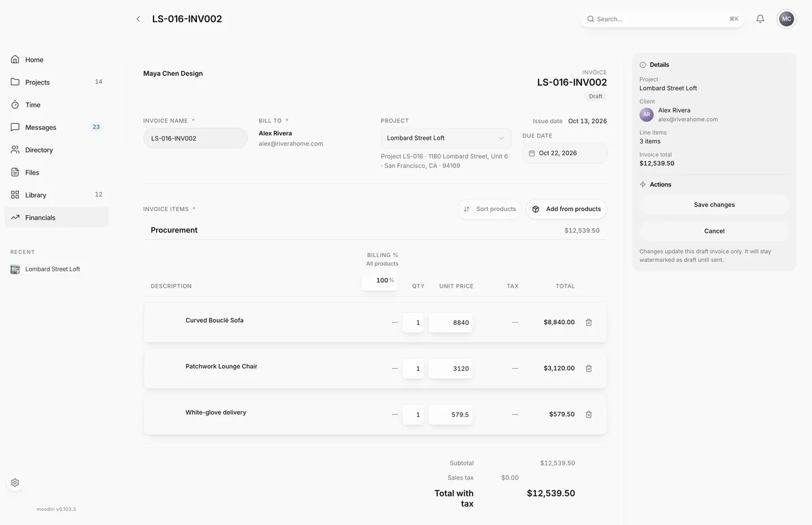This screenshot has width=812, height=525.
Task: Click the Procurement section header
Action: pos(174,230)
